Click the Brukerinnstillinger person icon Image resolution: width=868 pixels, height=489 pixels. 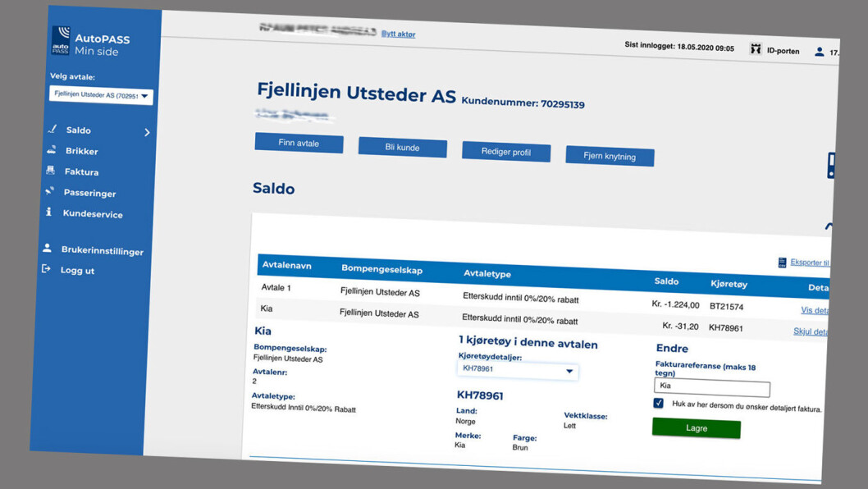pos(47,248)
